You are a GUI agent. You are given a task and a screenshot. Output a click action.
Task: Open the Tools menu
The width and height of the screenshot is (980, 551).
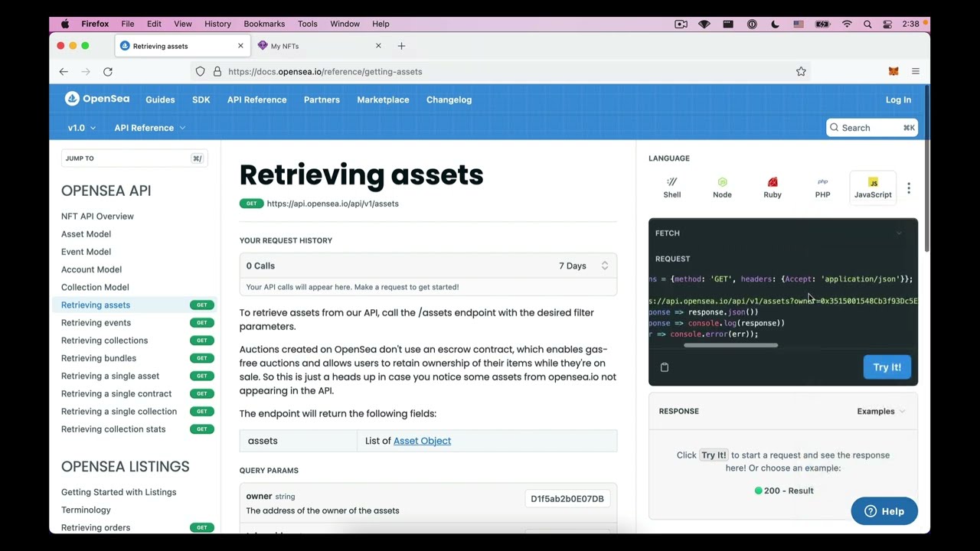click(307, 24)
